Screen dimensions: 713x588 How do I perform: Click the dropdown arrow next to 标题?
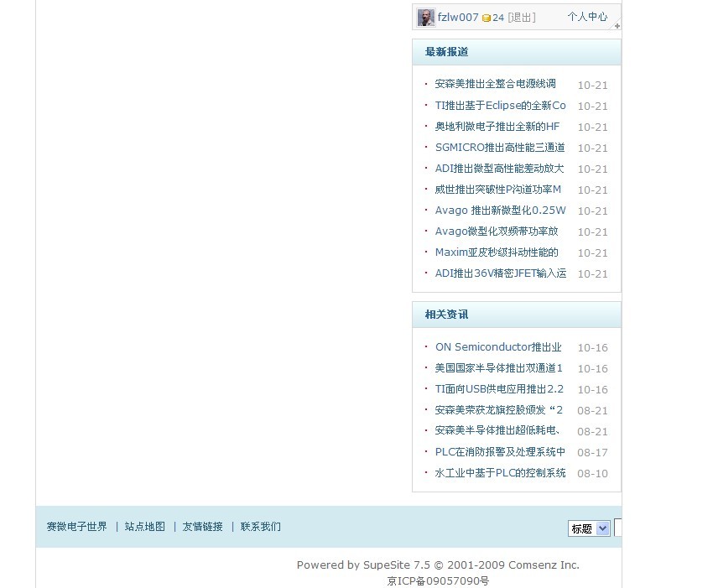tap(601, 528)
